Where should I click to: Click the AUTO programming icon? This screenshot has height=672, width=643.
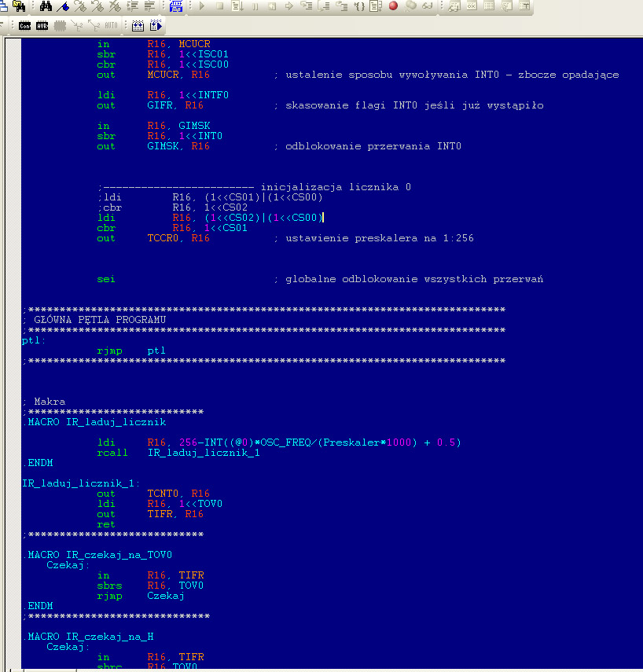pos(111,26)
